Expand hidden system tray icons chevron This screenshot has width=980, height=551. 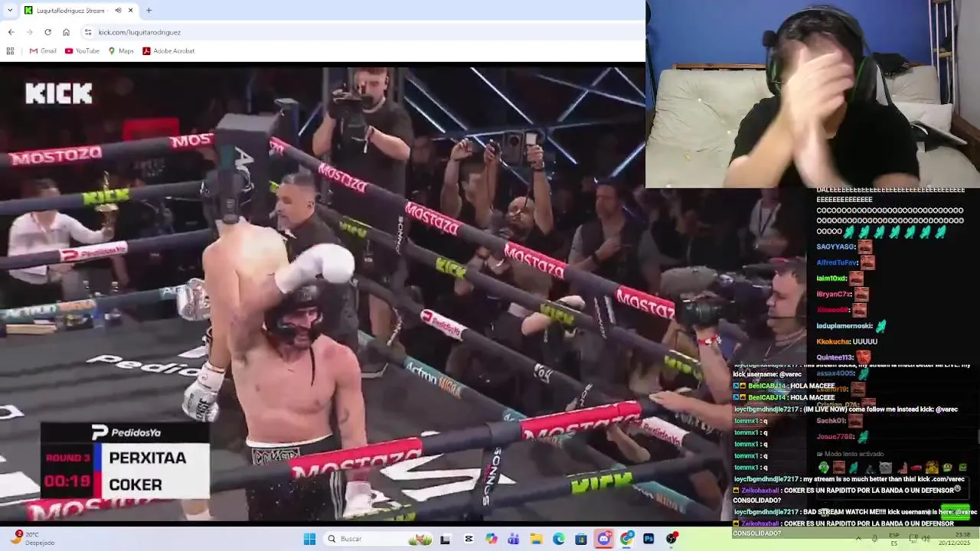coord(858,539)
